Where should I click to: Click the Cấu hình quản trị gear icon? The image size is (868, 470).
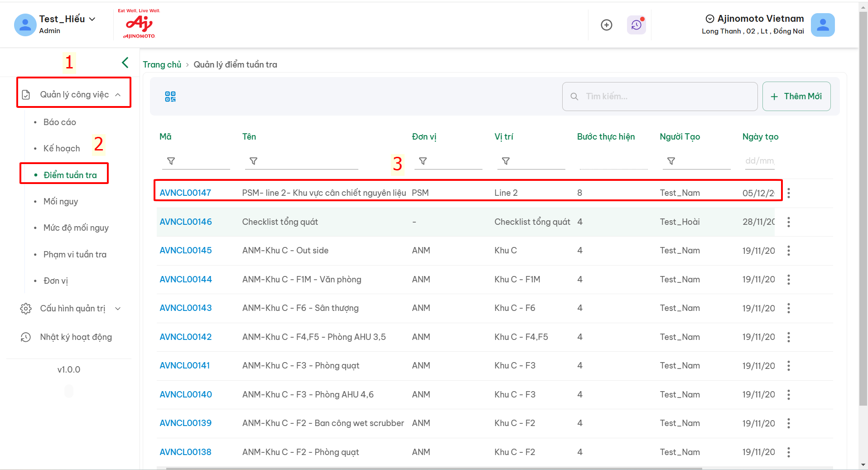[26, 309]
